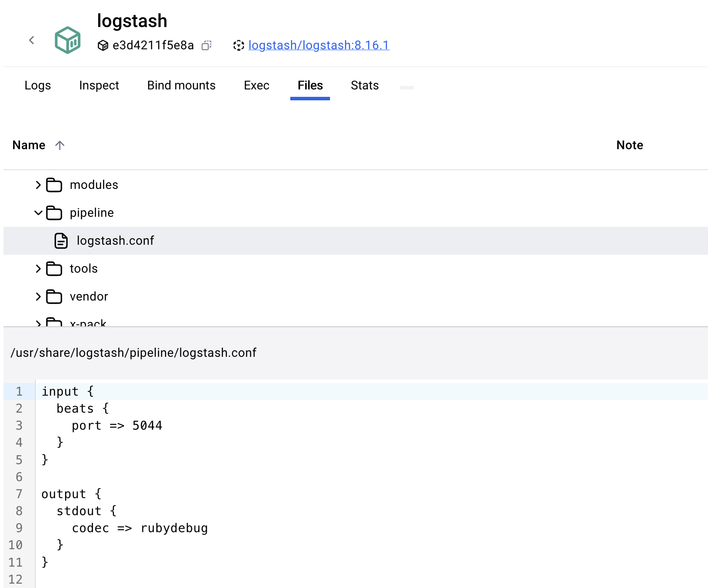Toggle sort direction arrow next to Name
Viewport: 708px width, 588px height.
point(60,145)
